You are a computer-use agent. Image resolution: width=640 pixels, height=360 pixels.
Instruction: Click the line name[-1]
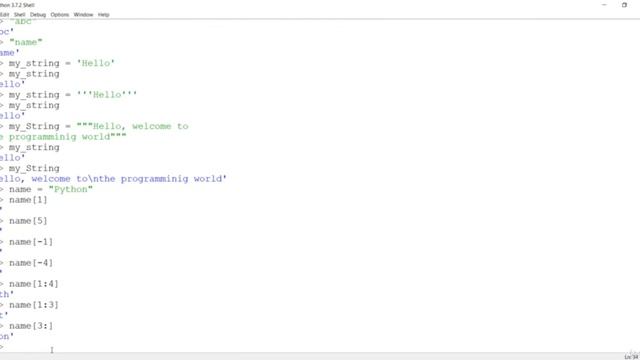[x=31, y=242]
